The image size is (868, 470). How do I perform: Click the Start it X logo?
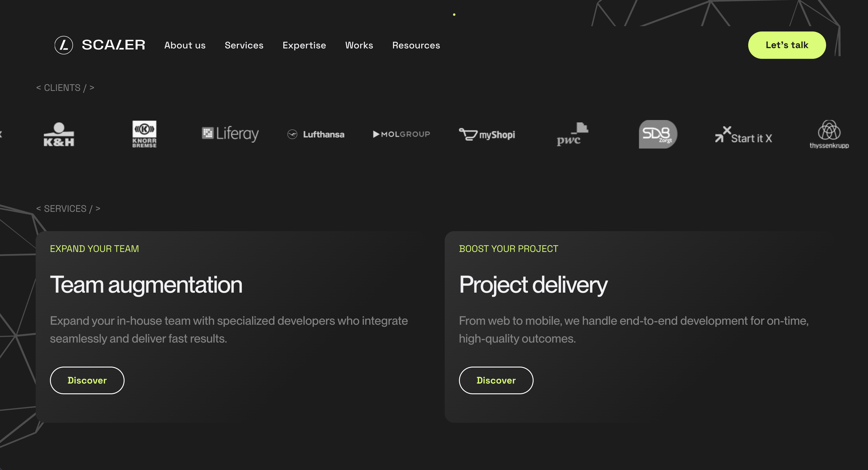744,135
